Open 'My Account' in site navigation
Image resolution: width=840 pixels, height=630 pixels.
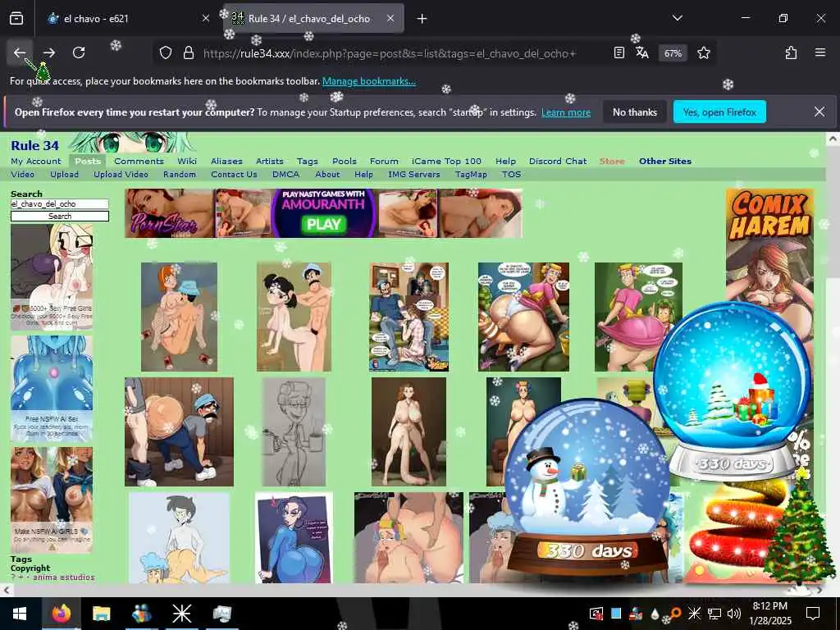36,162
